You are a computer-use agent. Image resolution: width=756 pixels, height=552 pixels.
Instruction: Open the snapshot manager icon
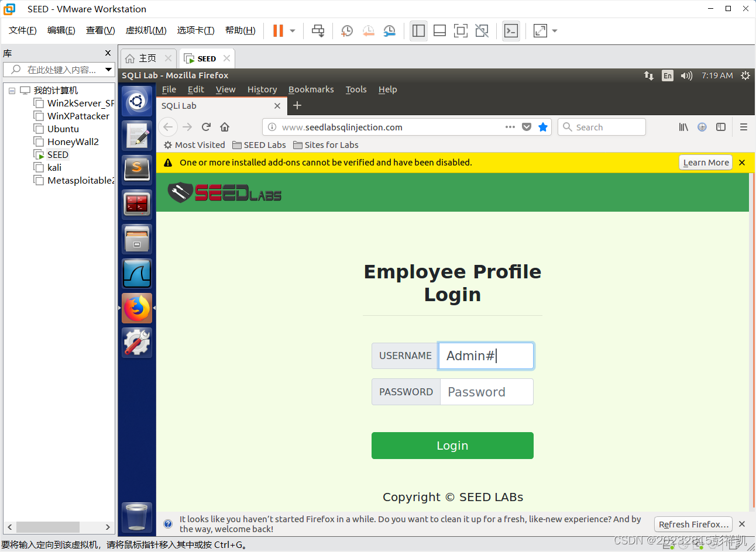coord(389,30)
